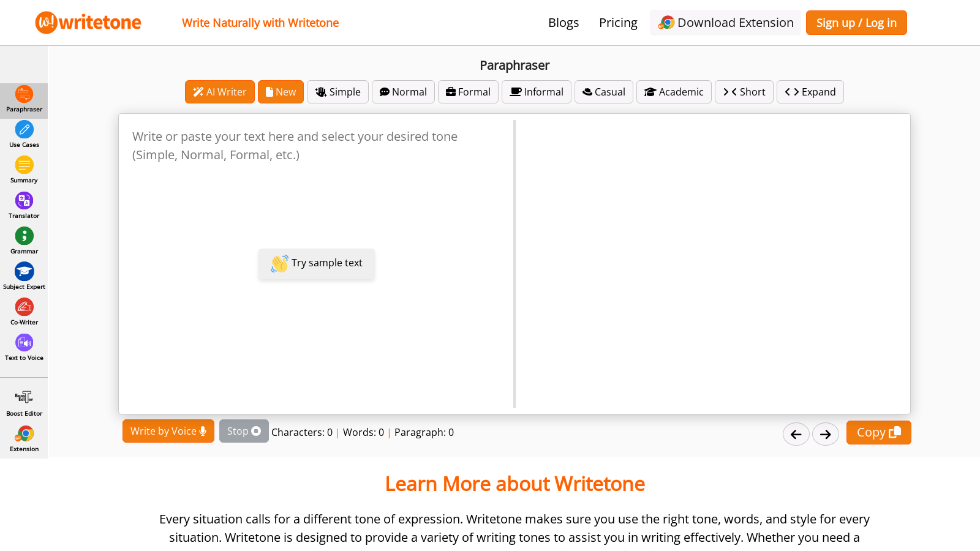980x551 pixels.
Task: Select the Normal tone
Action: 403,92
